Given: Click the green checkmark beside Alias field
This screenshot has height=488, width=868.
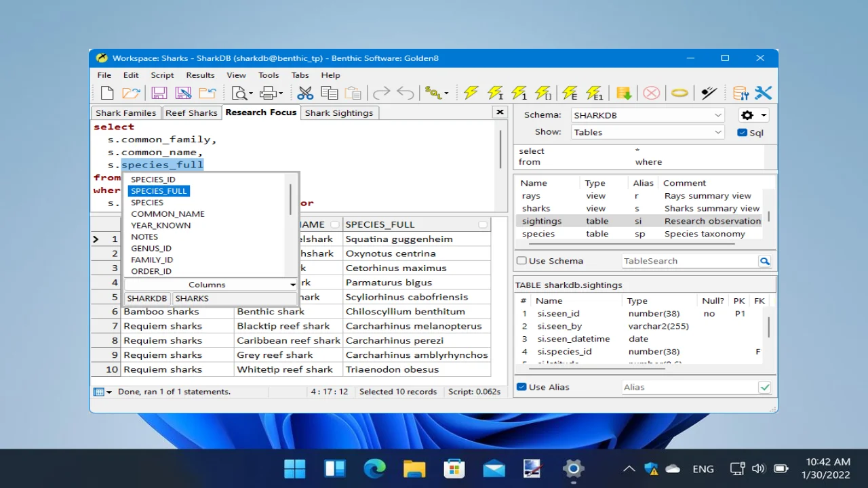Looking at the screenshot, I should pos(765,387).
